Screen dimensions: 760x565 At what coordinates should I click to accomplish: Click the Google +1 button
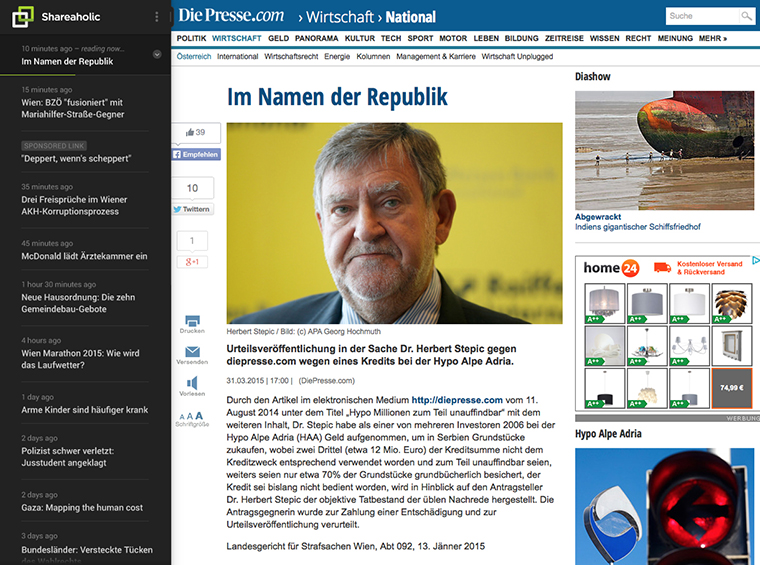coord(192,262)
